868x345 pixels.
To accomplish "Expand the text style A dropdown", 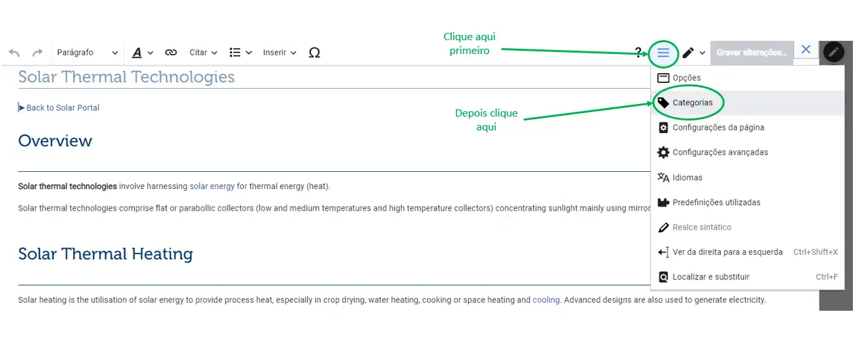I will (x=142, y=53).
